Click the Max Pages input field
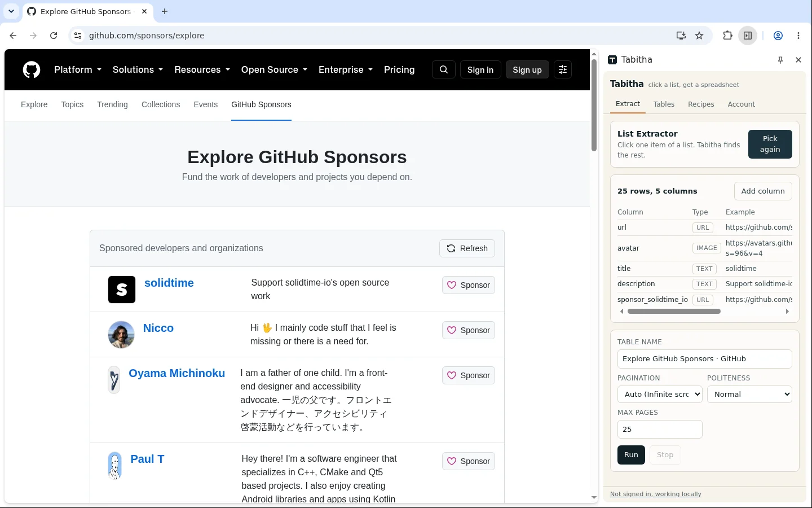Screen dimensions: 812x508 coord(660,430)
